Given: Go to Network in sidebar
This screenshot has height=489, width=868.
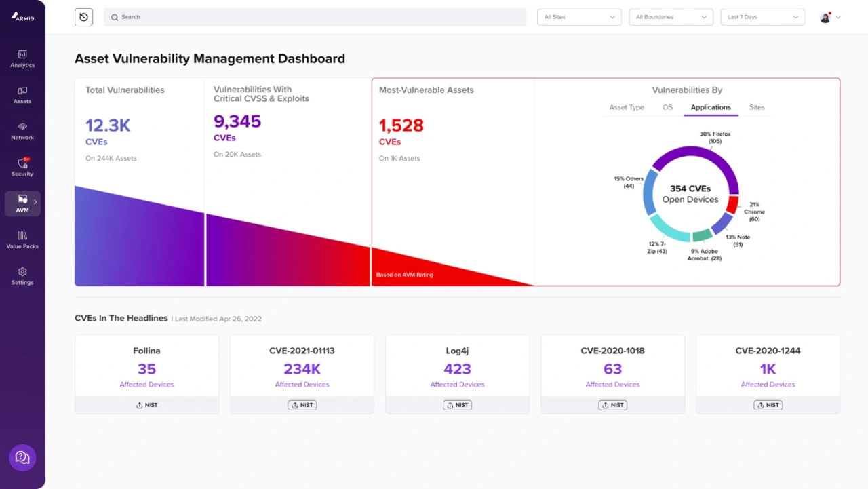Looking at the screenshot, I should (22, 131).
